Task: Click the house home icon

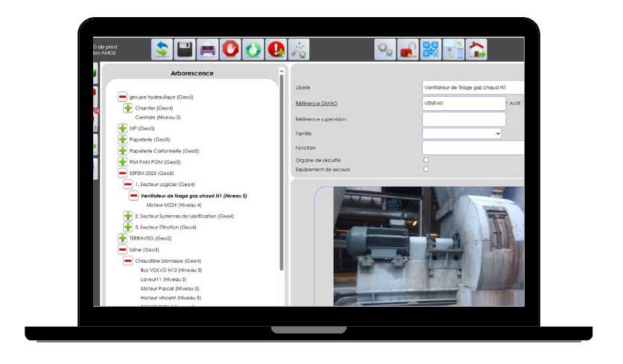Action: pyautogui.click(x=476, y=50)
